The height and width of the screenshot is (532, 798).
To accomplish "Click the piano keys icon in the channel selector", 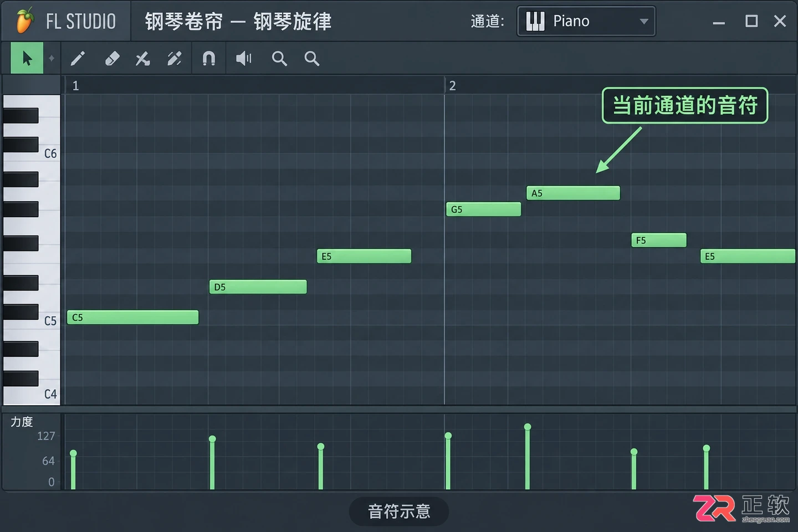I will [535, 21].
